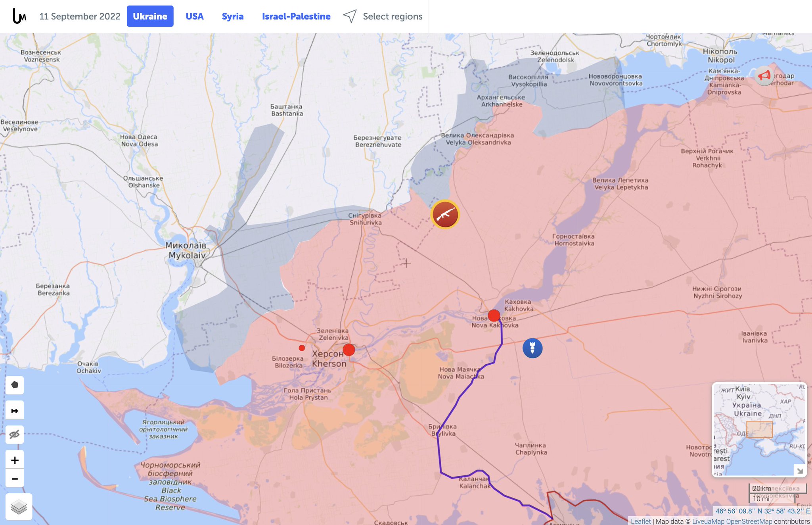Switch to the Syria tab
The height and width of the screenshot is (525, 812).
pos(232,16)
